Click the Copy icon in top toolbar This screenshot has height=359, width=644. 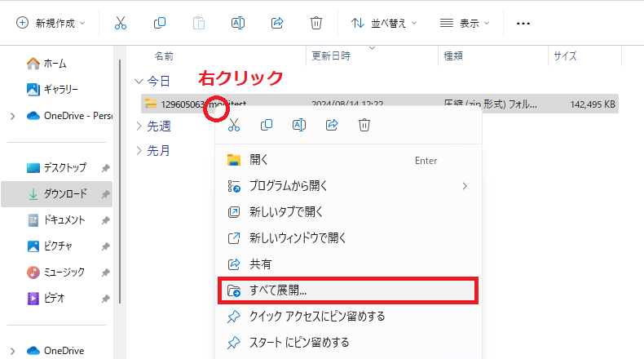159,23
